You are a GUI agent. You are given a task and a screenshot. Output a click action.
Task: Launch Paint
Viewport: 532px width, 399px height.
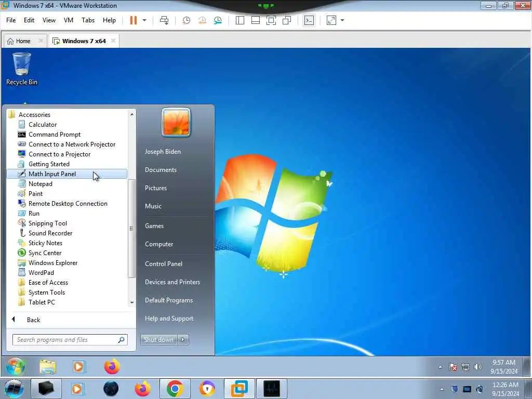(x=36, y=193)
